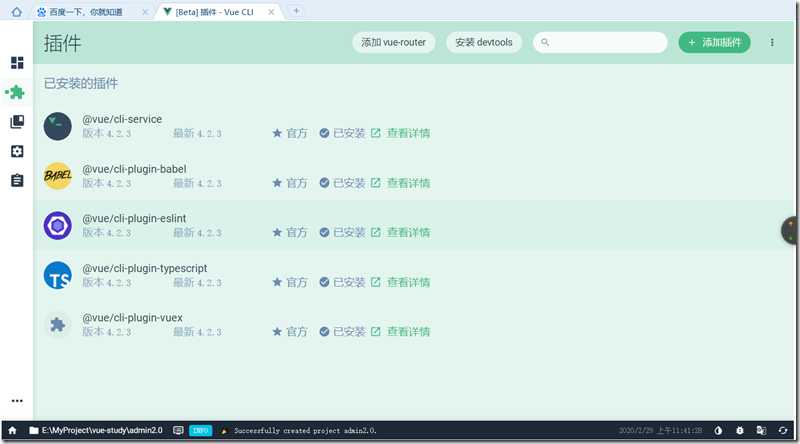This screenshot has height=444, width=800.
Task: Click the timestamp in the status bar
Action: click(660, 430)
